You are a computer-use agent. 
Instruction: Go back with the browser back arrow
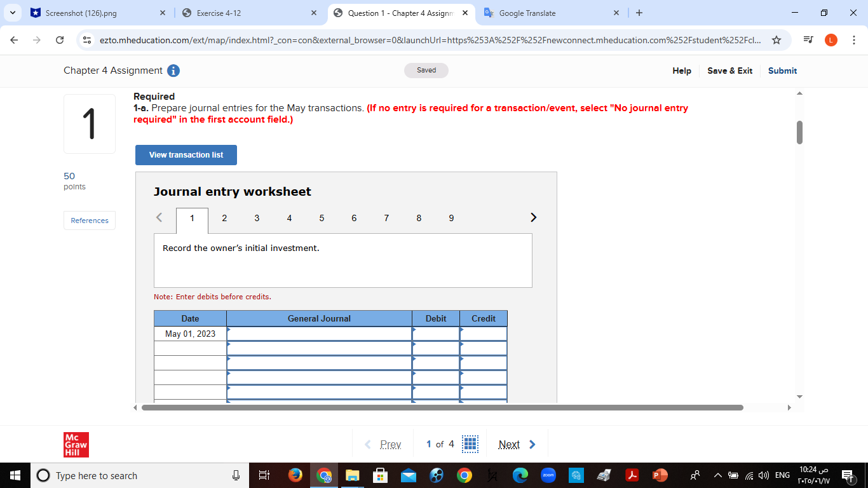click(x=15, y=40)
